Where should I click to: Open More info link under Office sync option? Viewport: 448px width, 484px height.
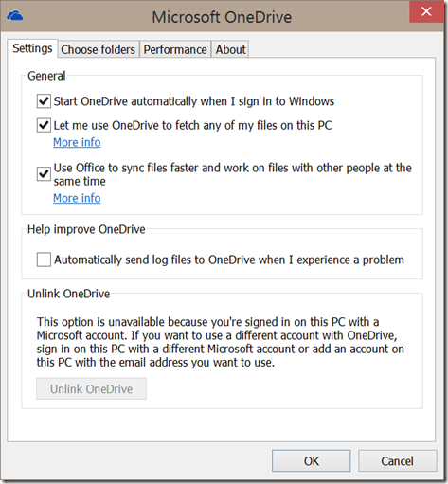(x=77, y=198)
